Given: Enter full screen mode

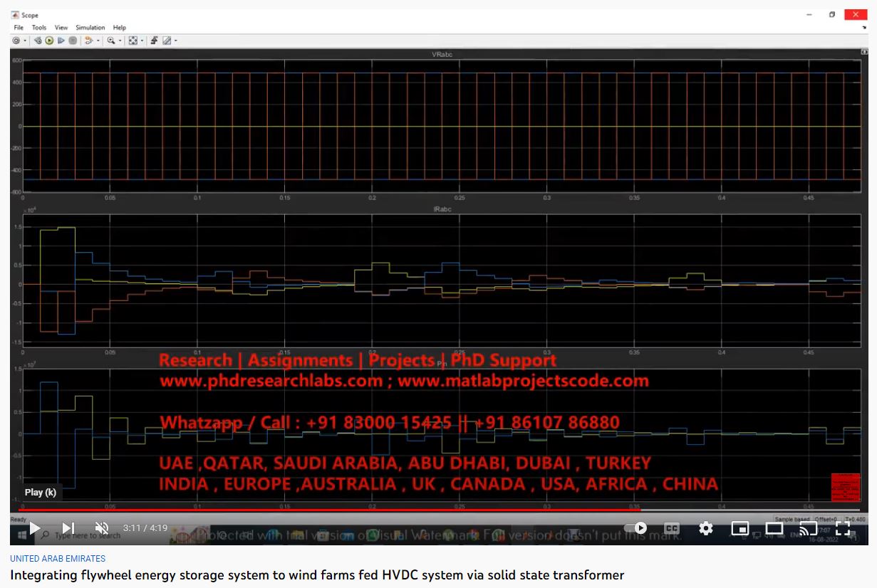Looking at the screenshot, I should point(843,528).
